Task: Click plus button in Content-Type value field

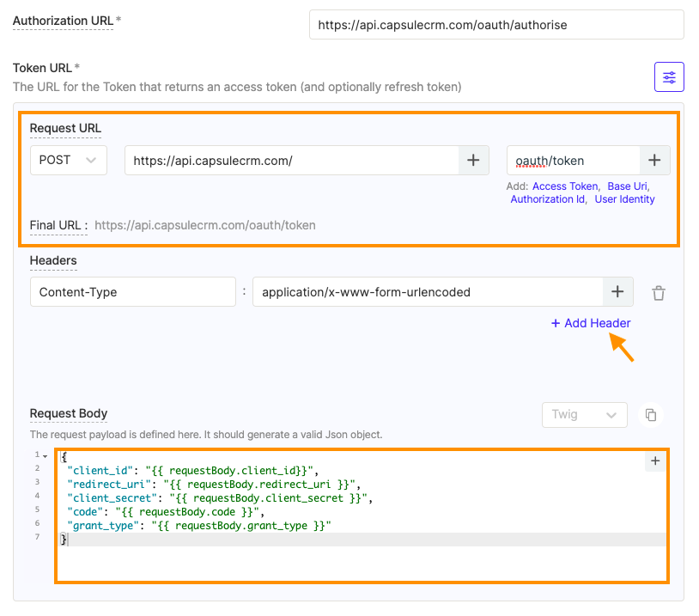Action: coord(617,292)
